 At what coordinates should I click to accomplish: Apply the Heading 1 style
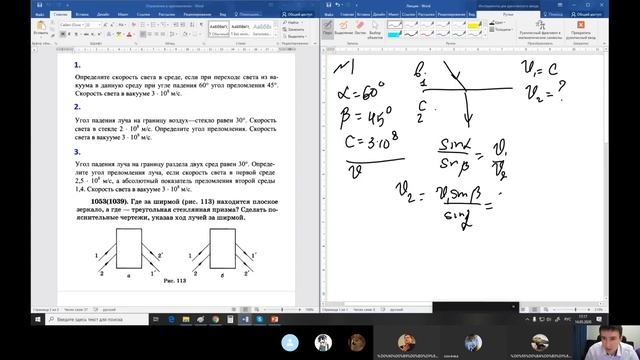tap(262, 29)
